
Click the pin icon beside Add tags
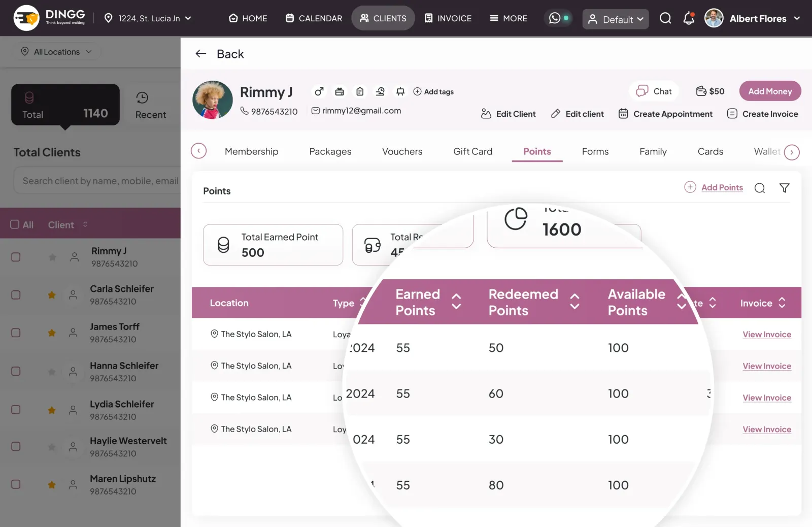[x=400, y=92]
